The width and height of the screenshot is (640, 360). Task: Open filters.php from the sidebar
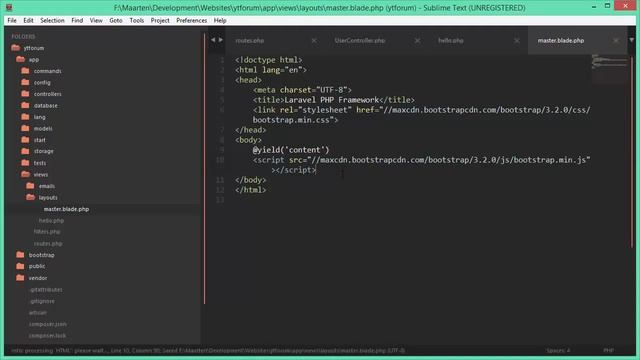pos(47,231)
